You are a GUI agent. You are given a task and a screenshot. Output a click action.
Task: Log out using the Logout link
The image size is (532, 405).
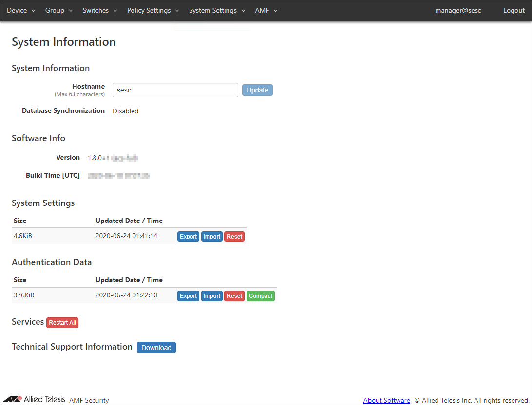point(513,10)
